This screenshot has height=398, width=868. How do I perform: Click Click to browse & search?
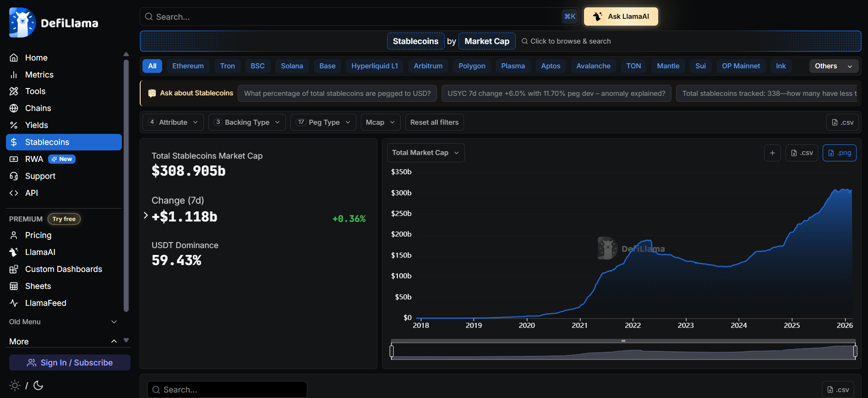pyautogui.click(x=566, y=41)
